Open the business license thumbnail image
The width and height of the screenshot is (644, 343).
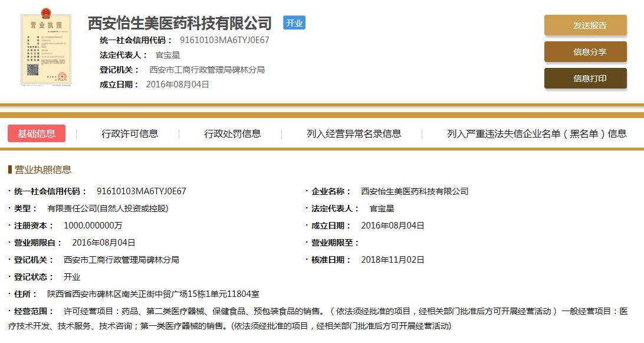click(x=46, y=47)
